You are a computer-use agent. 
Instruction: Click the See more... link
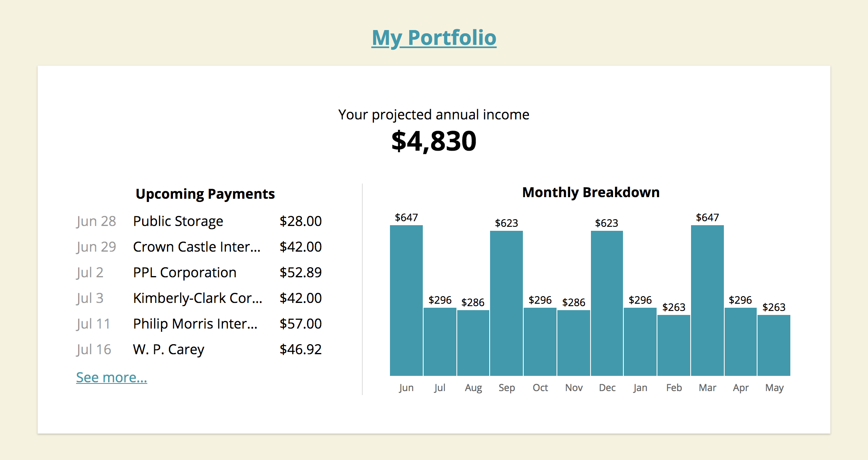(x=112, y=377)
